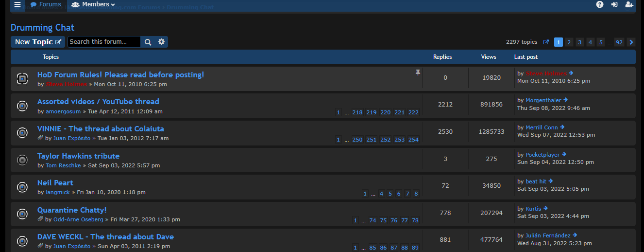The image size is (644, 252).
Task: Click topic status icon for HoD Forum Rules
Action: click(x=22, y=78)
